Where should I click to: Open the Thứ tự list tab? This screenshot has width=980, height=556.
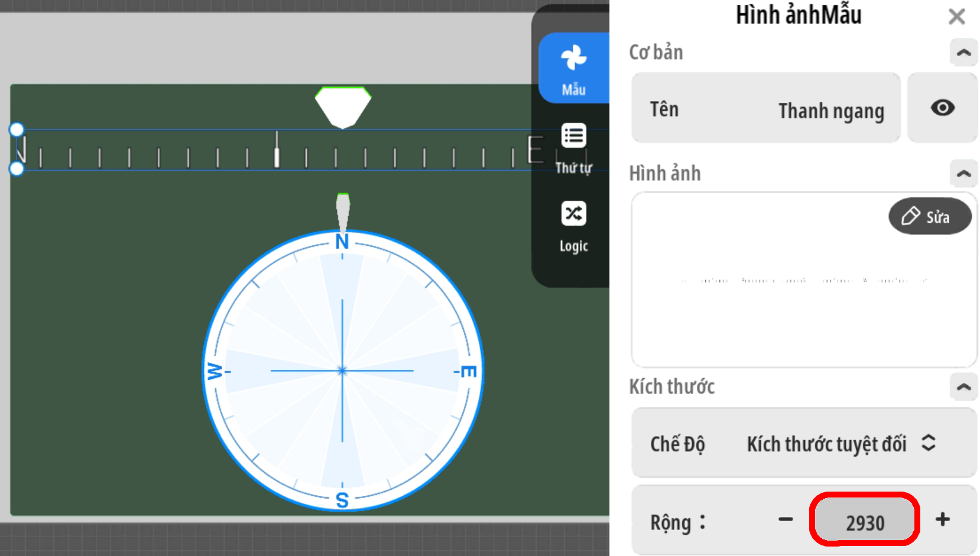pos(573,148)
